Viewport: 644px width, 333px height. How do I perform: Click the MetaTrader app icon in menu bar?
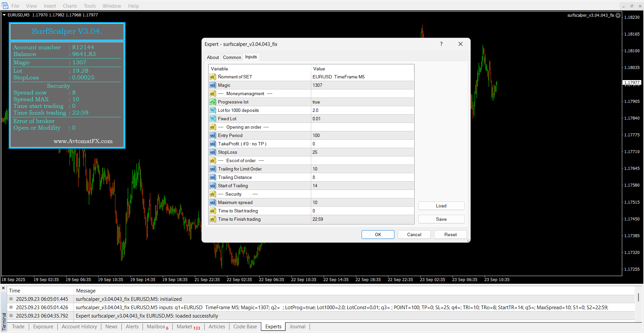(5, 6)
